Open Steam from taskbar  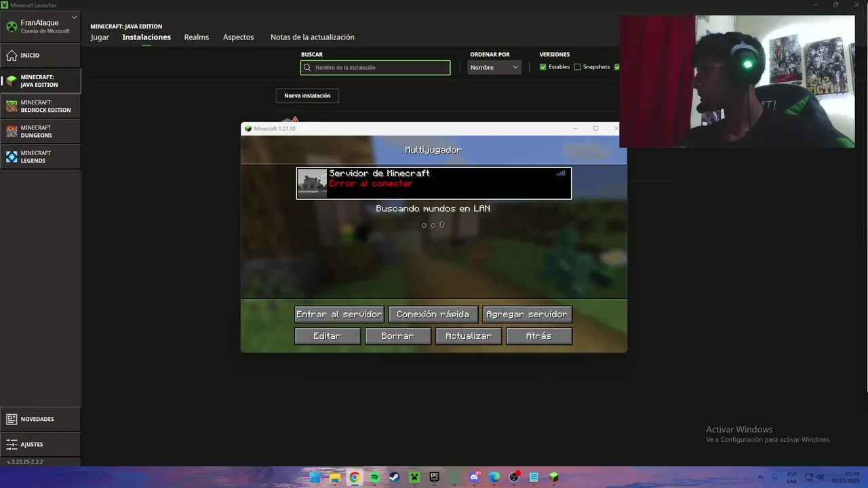pyautogui.click(x=394, y=477)
